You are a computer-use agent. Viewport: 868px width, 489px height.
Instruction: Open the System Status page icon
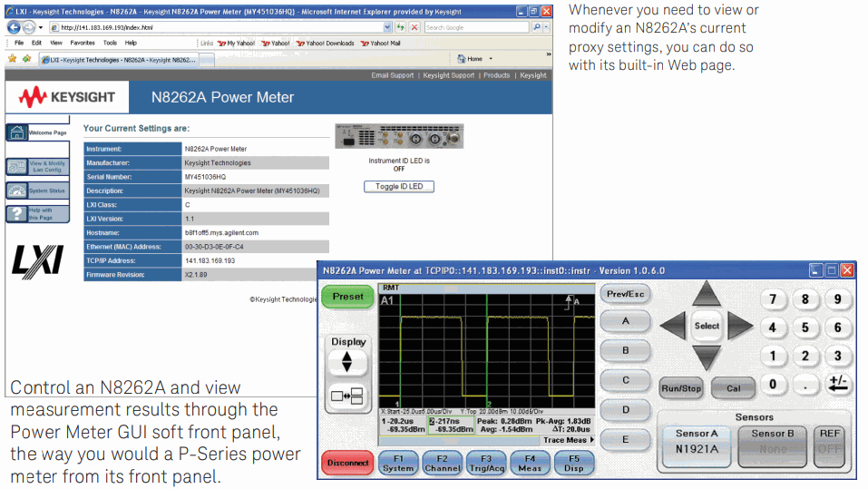click(x=18, y=191)
